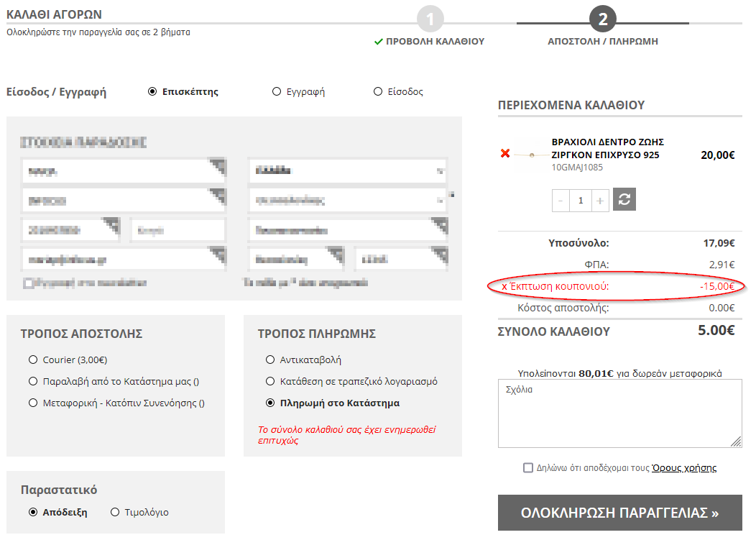Choose Αντικαταβολή payment method
The width and height of the screenshot is (756, 540).
point(270,360)
